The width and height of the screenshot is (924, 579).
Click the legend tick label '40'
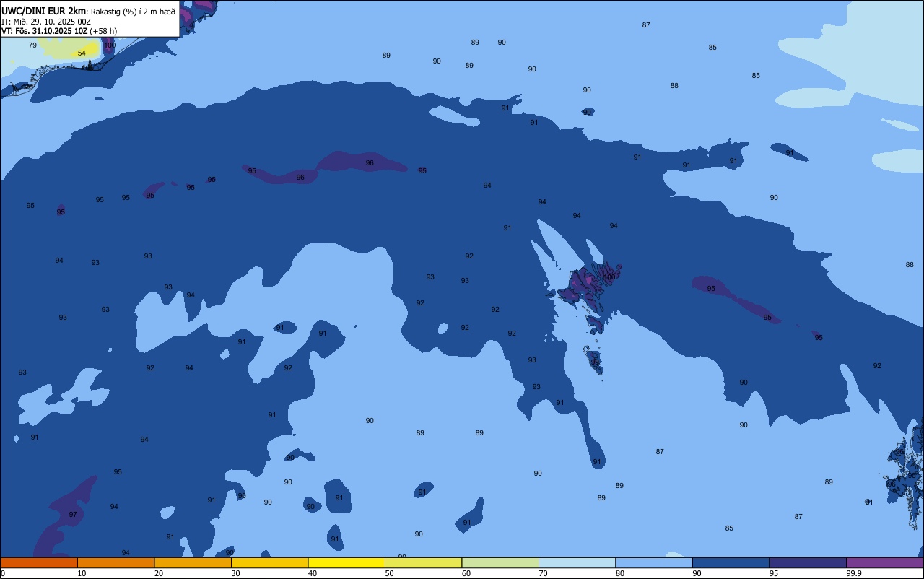pyautogui.click(x=313, y=573)
